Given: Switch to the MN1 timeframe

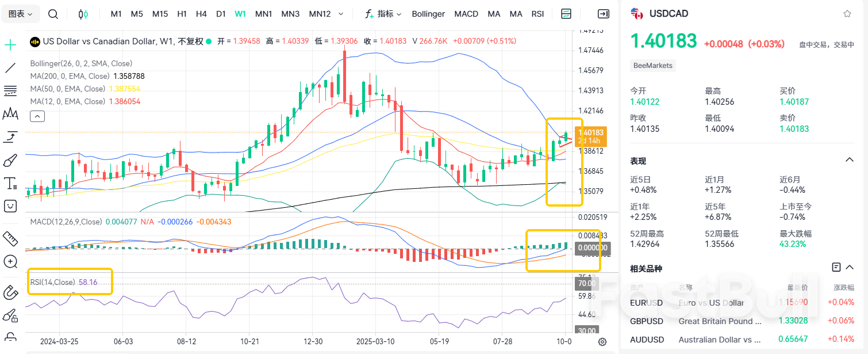Looking at the screenshot, I should (263, 14).
